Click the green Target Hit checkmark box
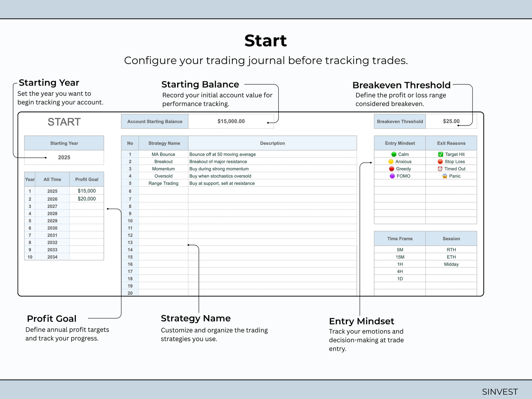The height and width of the screenshot is (399, 532). pos(441,154)
